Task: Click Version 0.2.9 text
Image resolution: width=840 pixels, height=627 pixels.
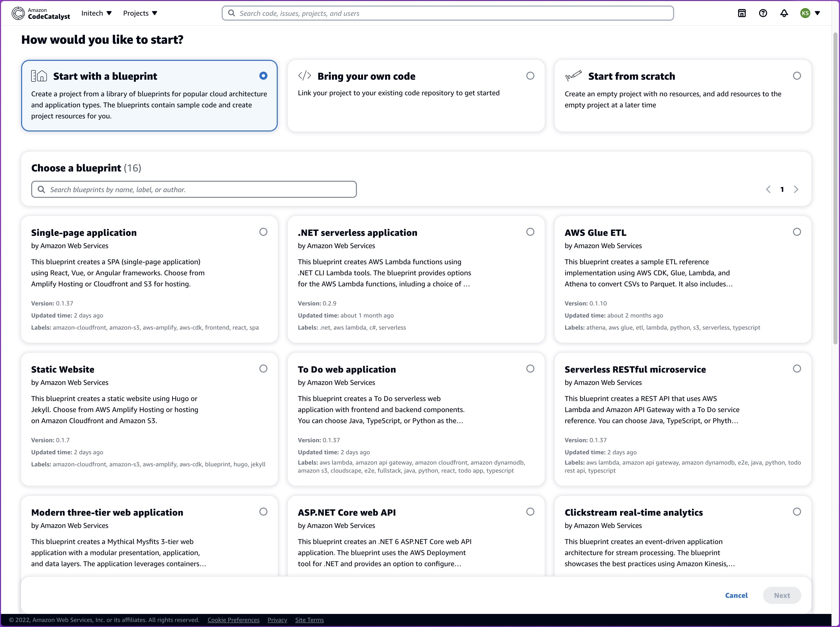Action: (317, 303)
